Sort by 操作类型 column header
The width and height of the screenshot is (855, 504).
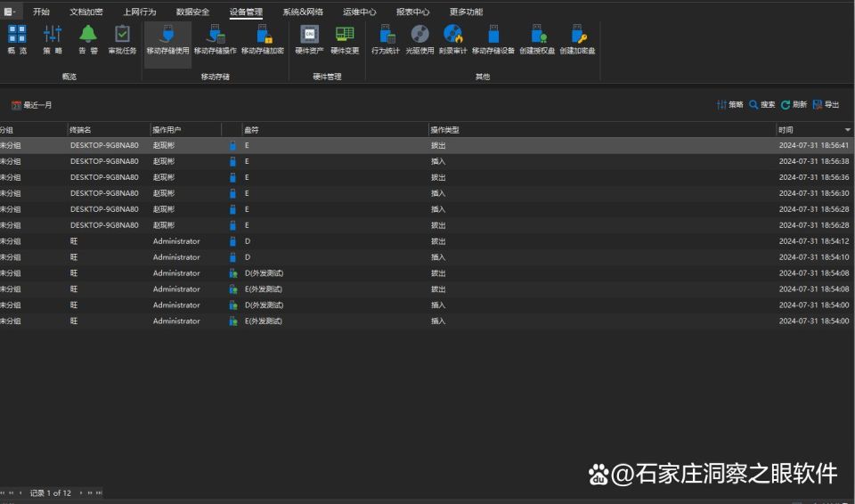point(602,130)
